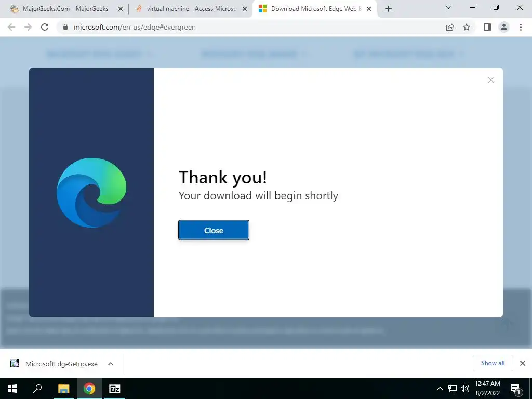The height and width of the screenshot is (399, 532).
Task: Click the Edge logo in dialog
Action: coord(91,192)
